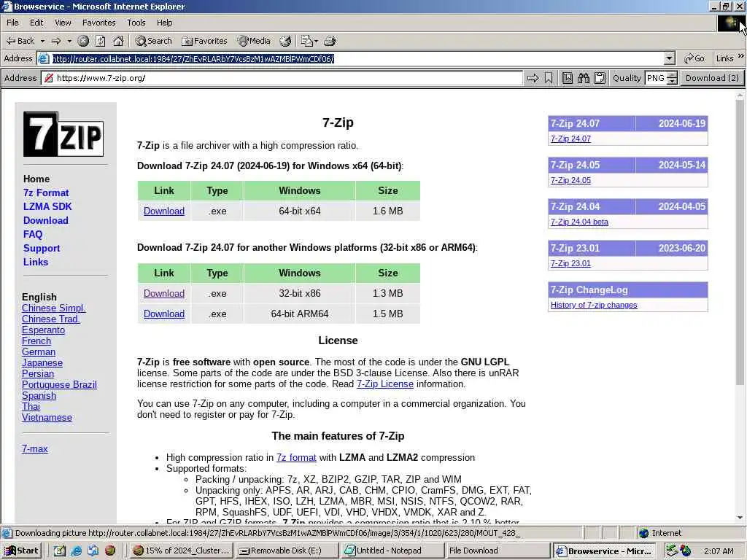Image resolution: width=747 pixels, height=560 pixels.
Task: Click the Go button next to Address bar
Action: [694, 58]
